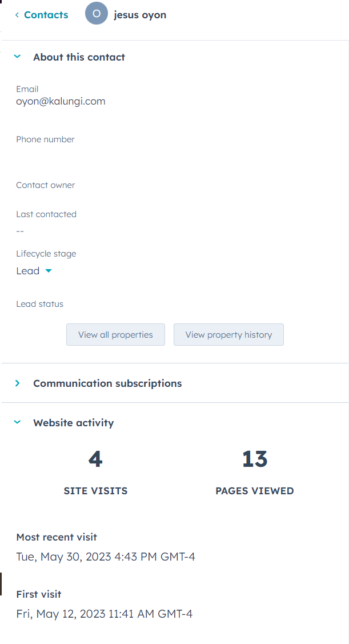
Task: Click the Communication subscriptions section title
Action: pos(107,383)
